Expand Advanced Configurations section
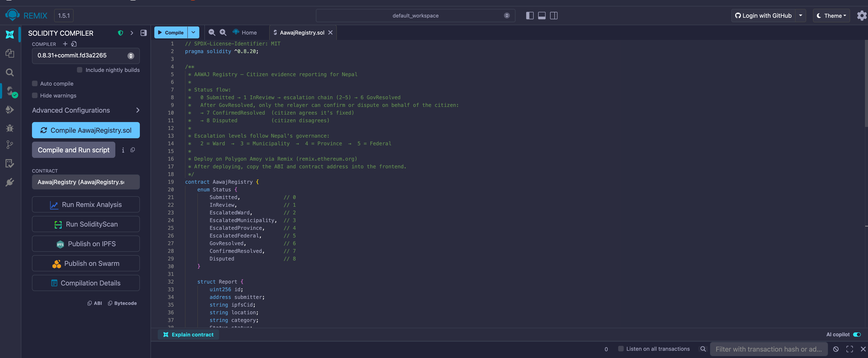This screenshot has width=868, height=358. [x=86, y=110]
